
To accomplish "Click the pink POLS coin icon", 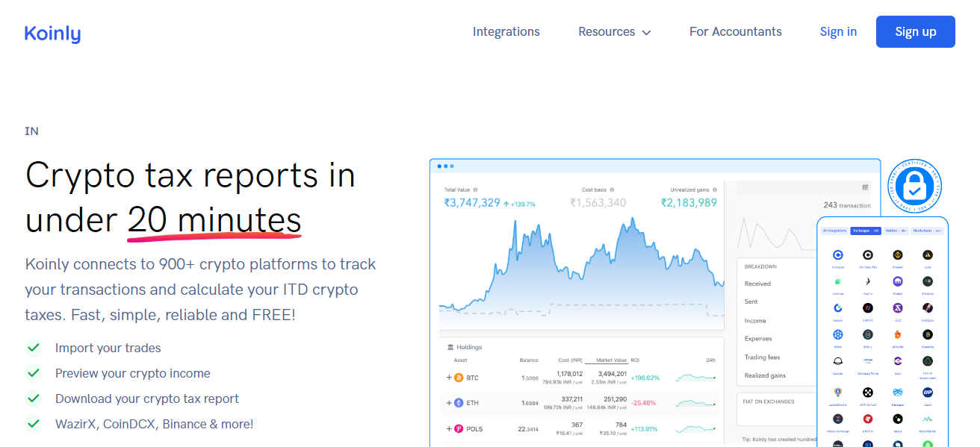I will [459, 429].
